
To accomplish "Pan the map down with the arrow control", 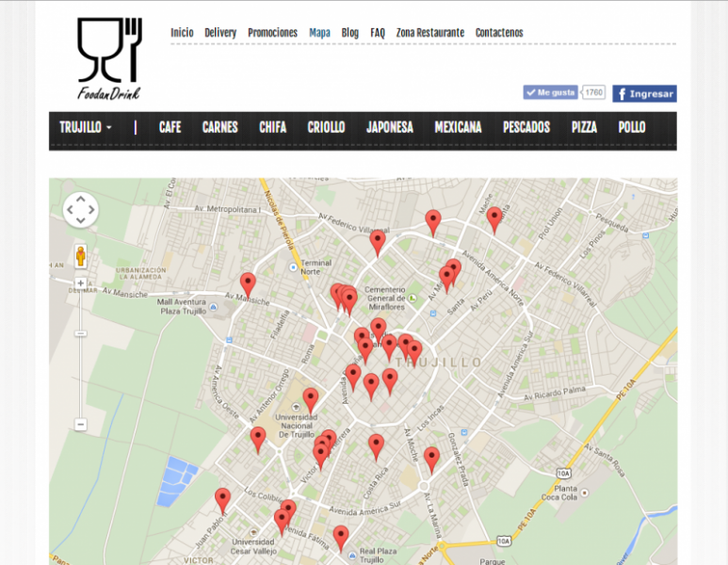I will click(81, 220).
